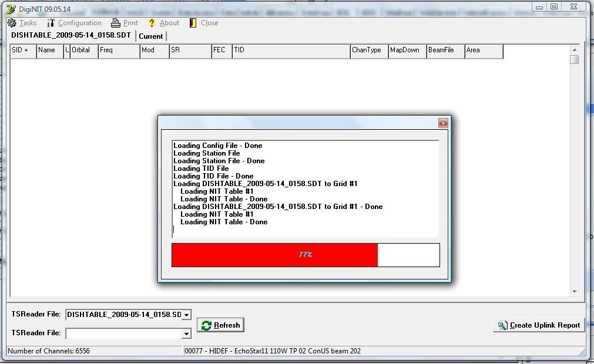Click the Create Uplink Report magnifier icon
Image resolution: width=594 pixels, height=364 pixels.
pyautogui.click(x=503, y=325)
